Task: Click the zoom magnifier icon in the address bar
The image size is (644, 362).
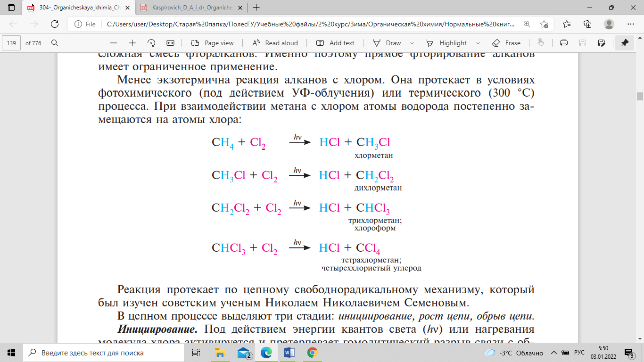Action: pyautogui.click(x=527, y=24)
